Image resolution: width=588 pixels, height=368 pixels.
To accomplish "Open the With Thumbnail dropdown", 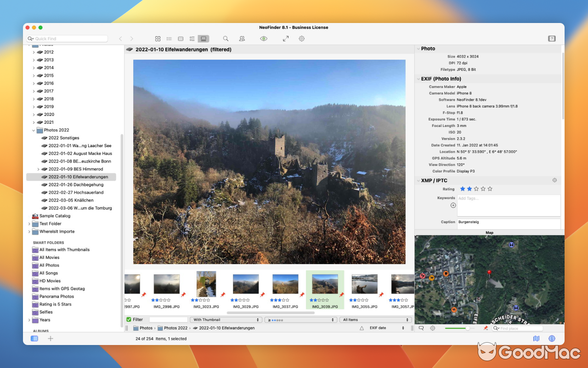I will click(226, 319).
